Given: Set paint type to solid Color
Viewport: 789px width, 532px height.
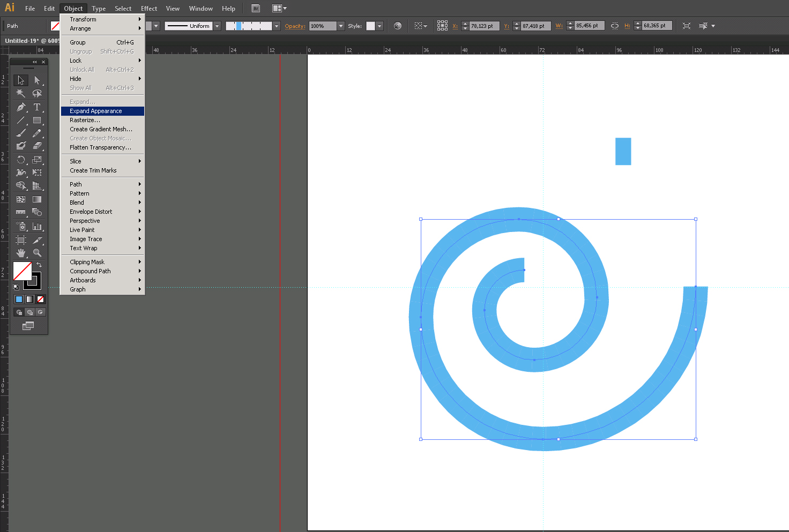Looking at the screenshot, I should tap(19, 299).
